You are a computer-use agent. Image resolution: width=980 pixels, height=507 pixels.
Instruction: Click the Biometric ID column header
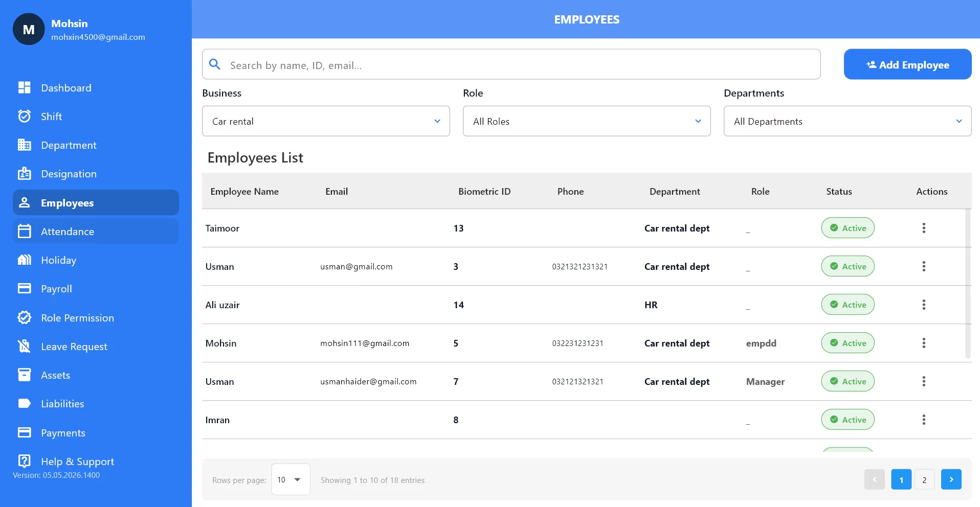coord(484,191)
